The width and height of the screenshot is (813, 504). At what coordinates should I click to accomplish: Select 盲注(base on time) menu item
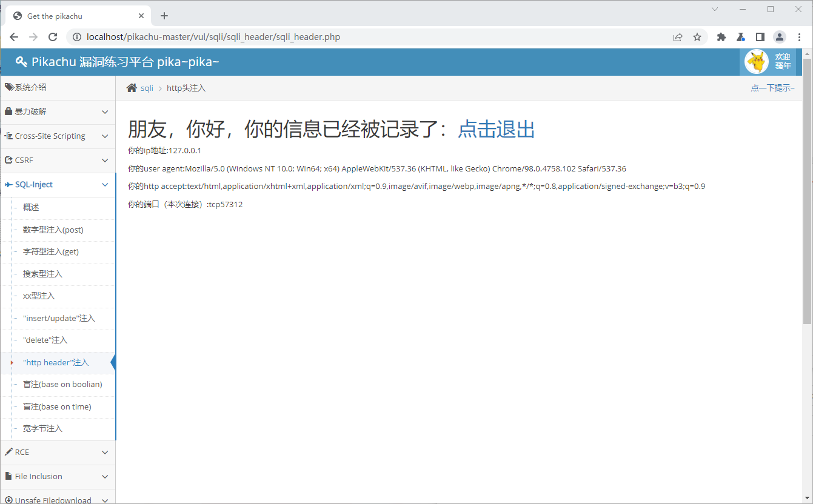57,407
